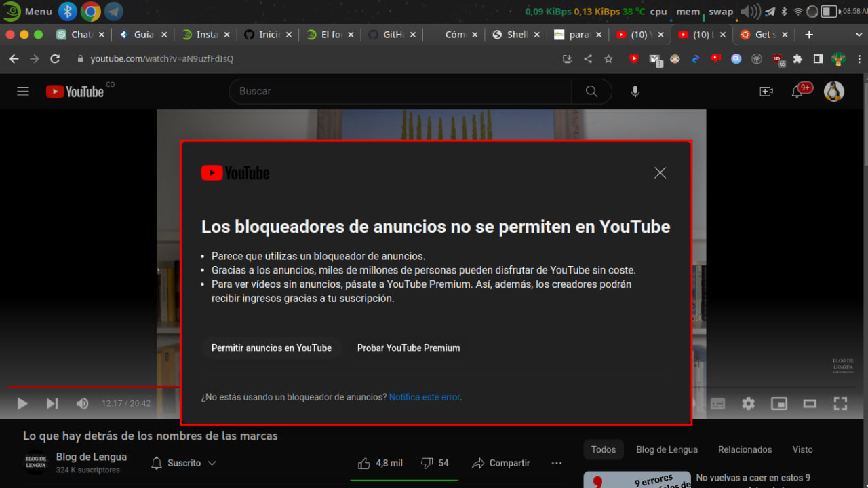The image size is (868, 488).
Task: Mute the player volume speaker icon
Action: pos(82,404)
